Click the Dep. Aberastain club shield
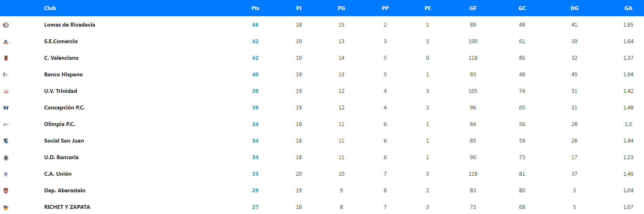Screen dimensions: 644x214 (6, 191)
